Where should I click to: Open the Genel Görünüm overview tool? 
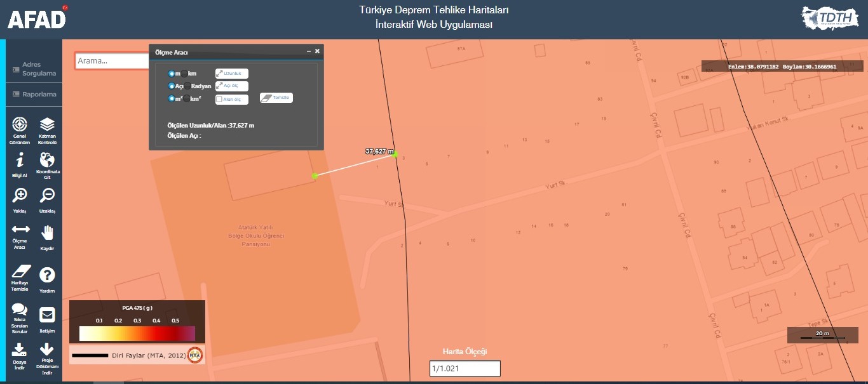20,131
